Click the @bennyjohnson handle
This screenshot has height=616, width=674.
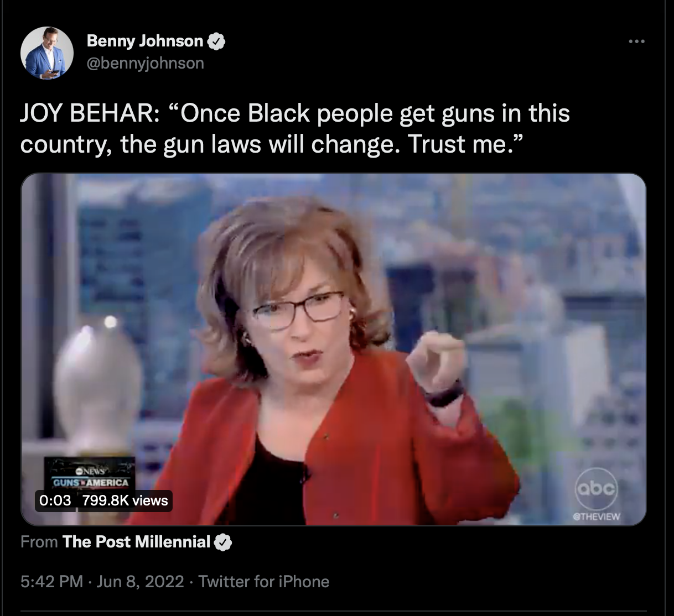[x=146, y=63]
